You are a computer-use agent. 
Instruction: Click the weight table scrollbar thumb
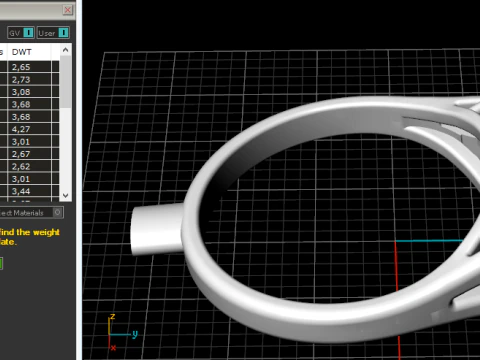pos(65,82)
